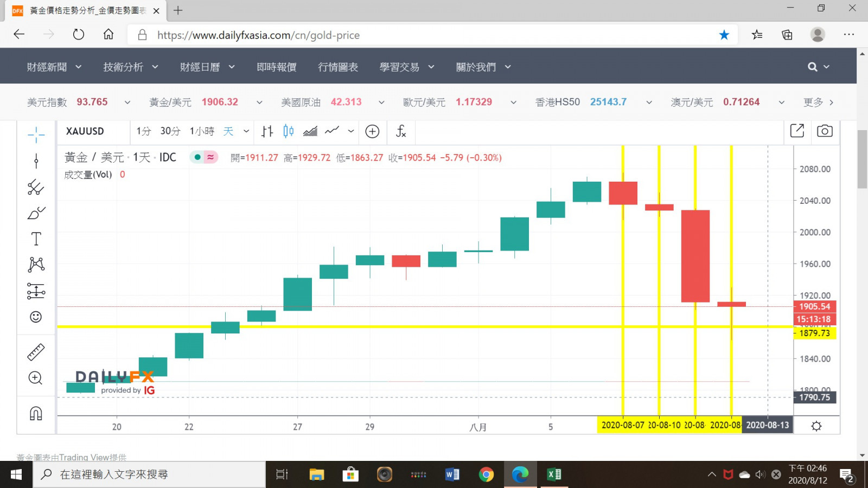868x488 pixels.
Task: Select the vertical line drawing tool
Action: coord(36,161)
